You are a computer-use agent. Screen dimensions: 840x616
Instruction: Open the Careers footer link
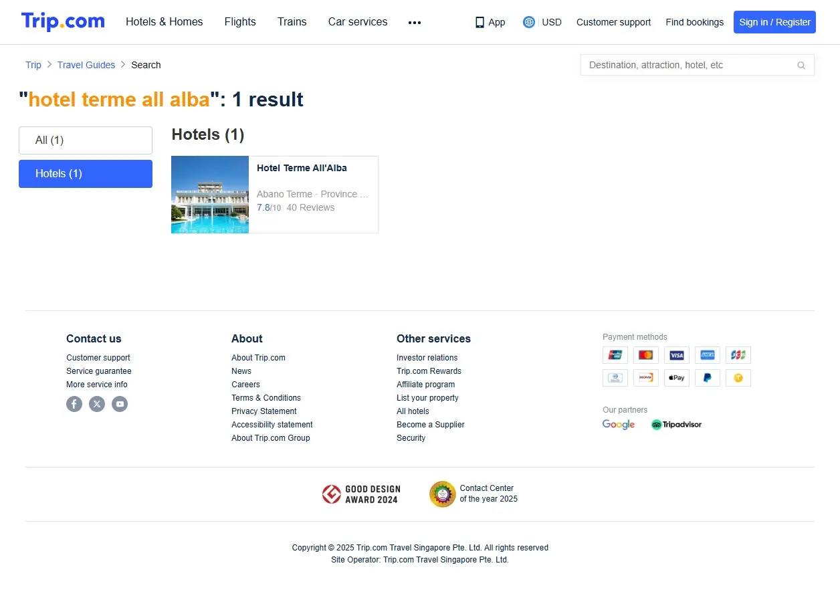(x=245, y=385)
